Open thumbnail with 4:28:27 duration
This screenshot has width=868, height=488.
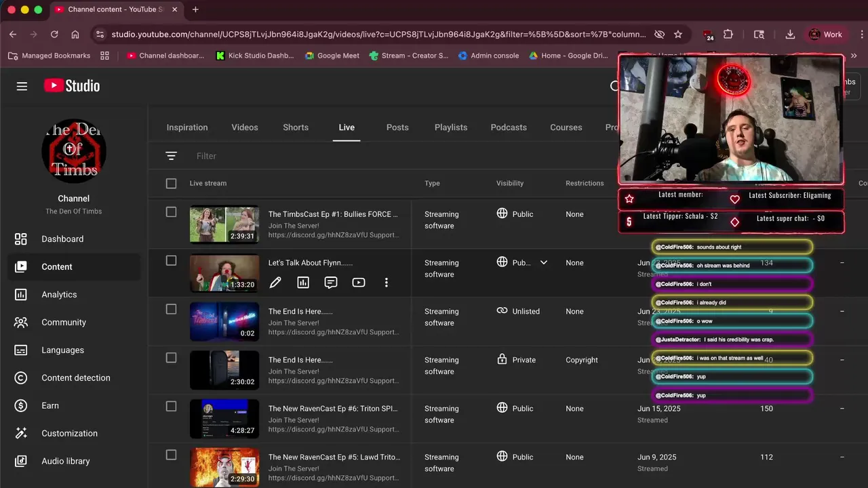(224, 419)
